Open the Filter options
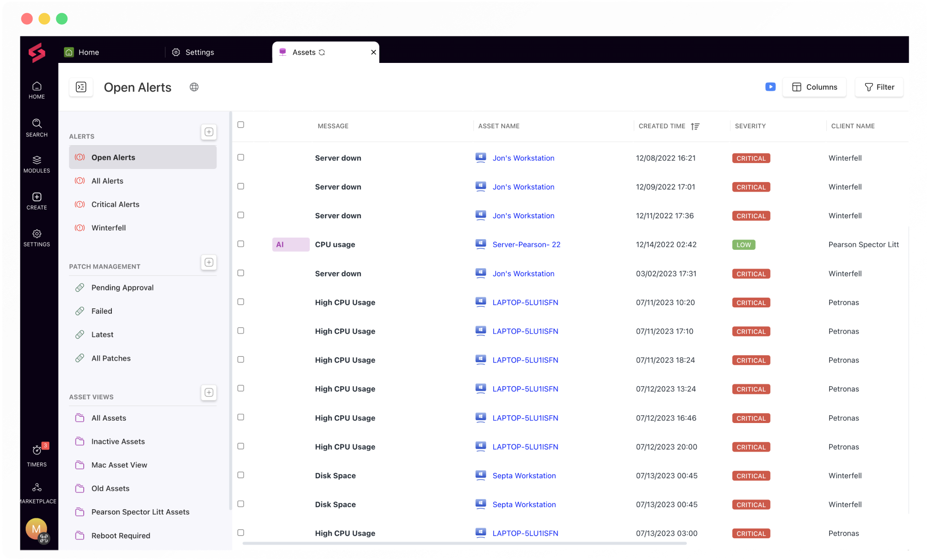This screenshot has width=928, height=560. tap(879, 87)
